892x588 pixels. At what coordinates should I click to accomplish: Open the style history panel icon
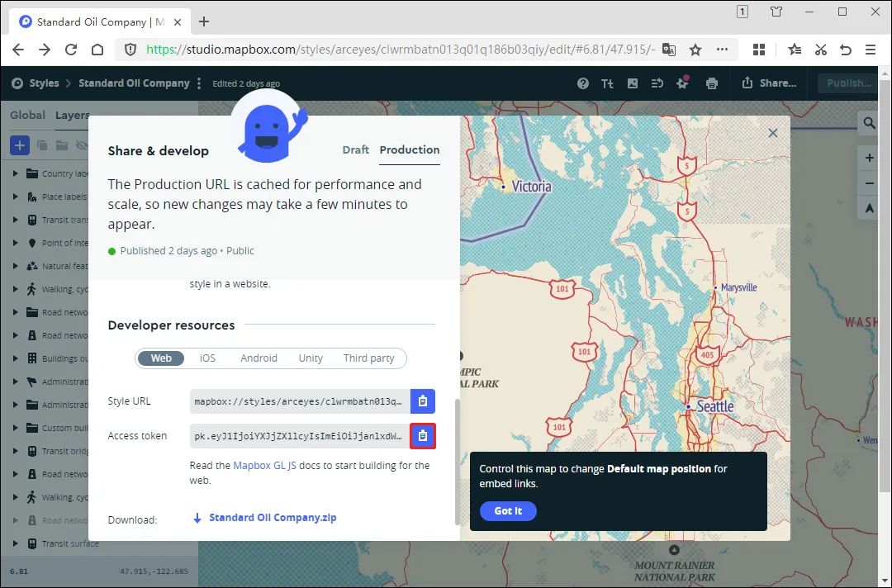pos(657,83)
